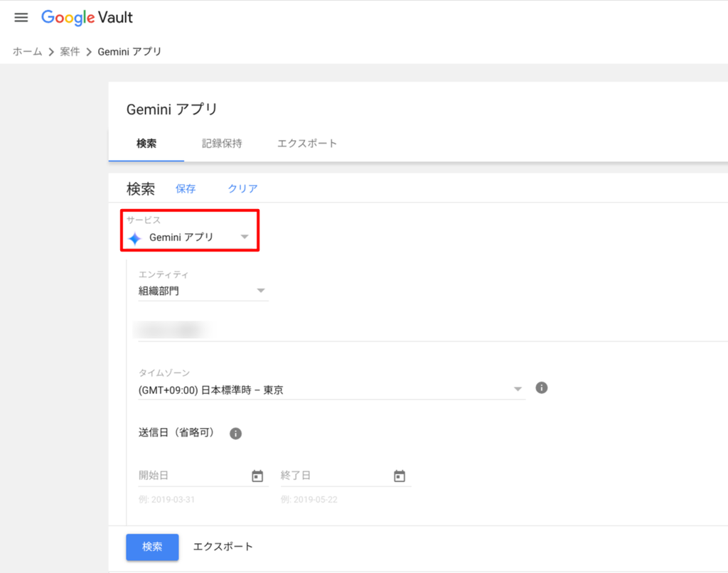
Task: Click クリア to clear the search
Action: 242,188
